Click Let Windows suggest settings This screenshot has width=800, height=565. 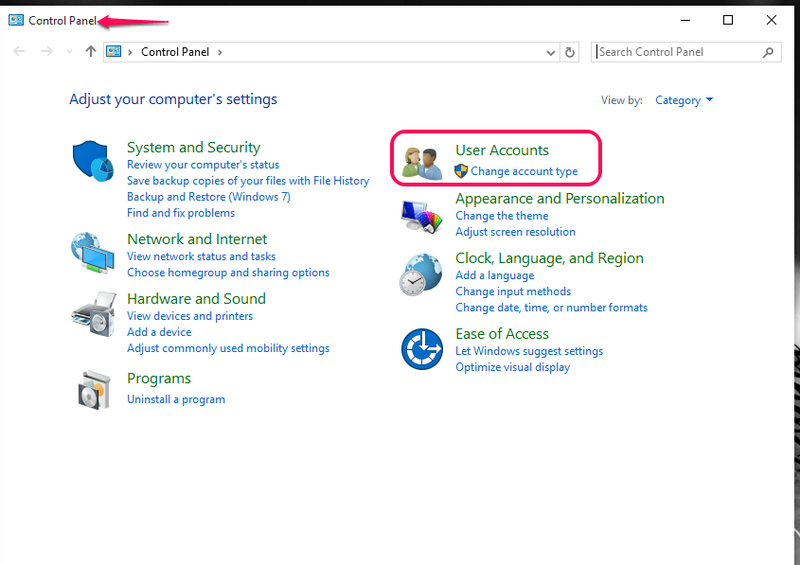click(x=529, y=351)
